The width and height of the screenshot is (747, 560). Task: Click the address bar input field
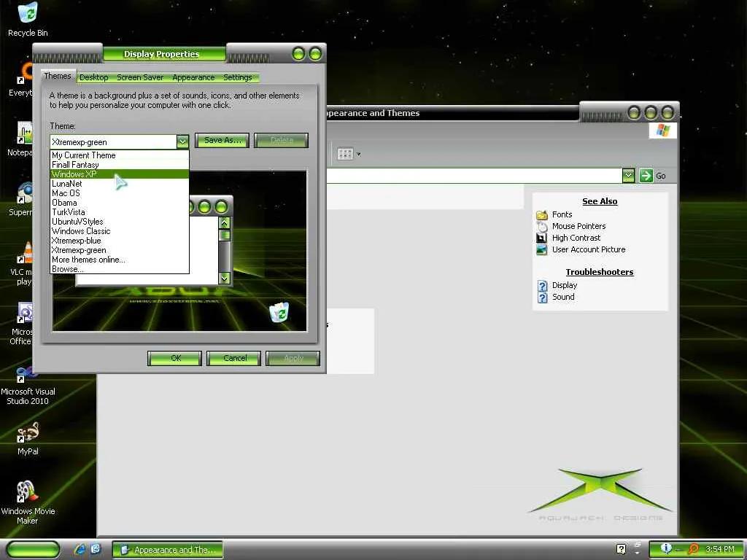[474, 176]
